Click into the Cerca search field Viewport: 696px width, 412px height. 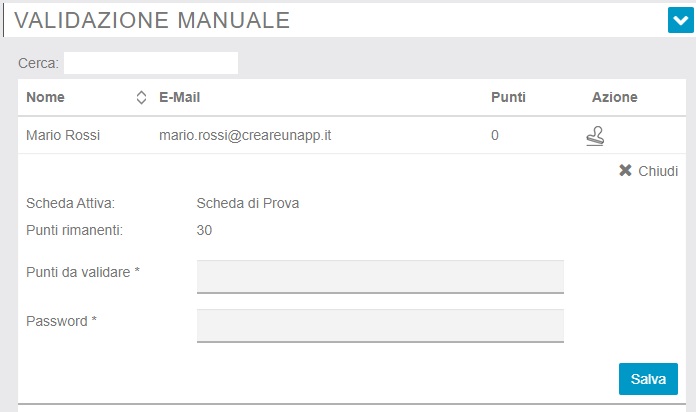150,63
